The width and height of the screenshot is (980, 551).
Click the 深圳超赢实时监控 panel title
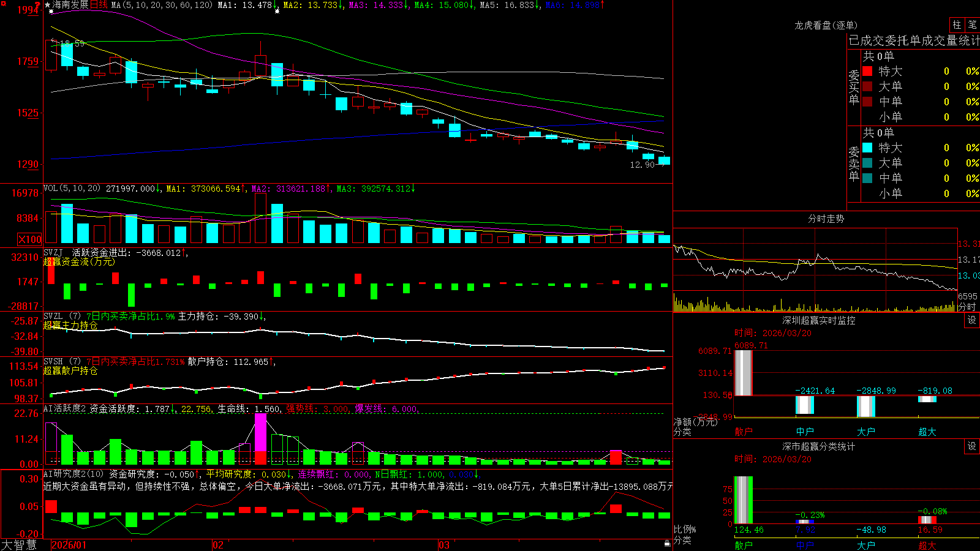click(818, 320)
